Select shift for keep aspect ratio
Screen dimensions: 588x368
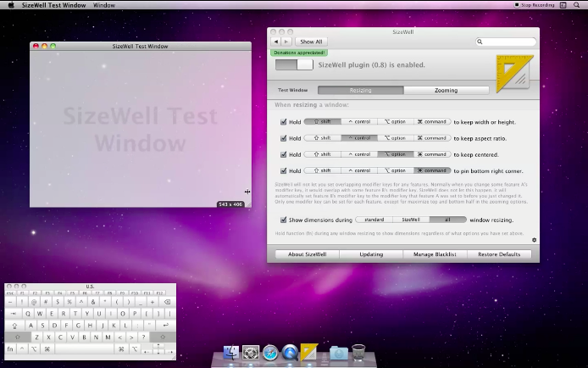[x=323, y=138]
